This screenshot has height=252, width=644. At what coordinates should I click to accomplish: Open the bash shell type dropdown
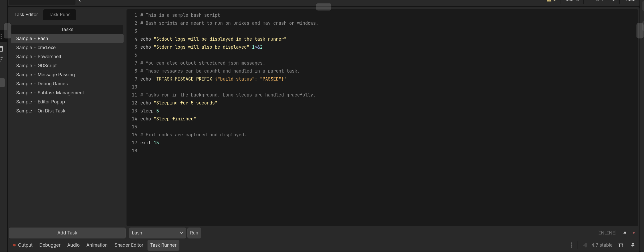(x=157, y=233)
